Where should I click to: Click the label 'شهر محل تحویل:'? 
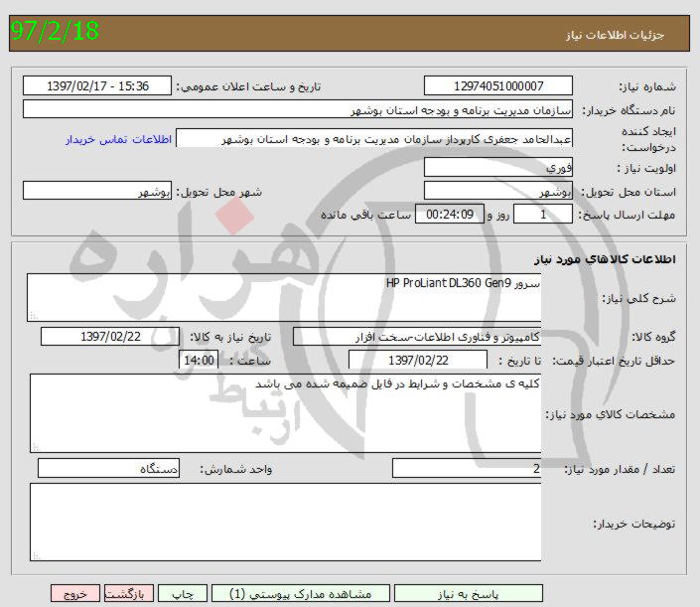click(218, 192)
